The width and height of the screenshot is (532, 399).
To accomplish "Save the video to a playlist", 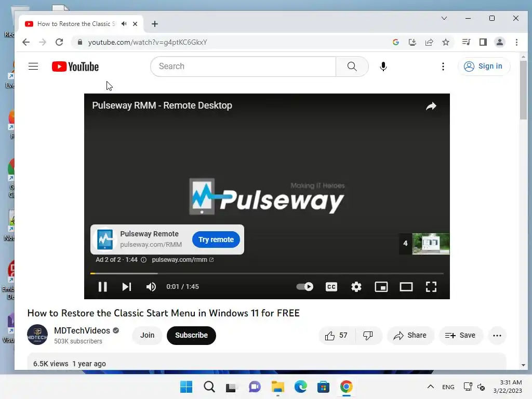I will pyautogui.click(x=460, y=335).
